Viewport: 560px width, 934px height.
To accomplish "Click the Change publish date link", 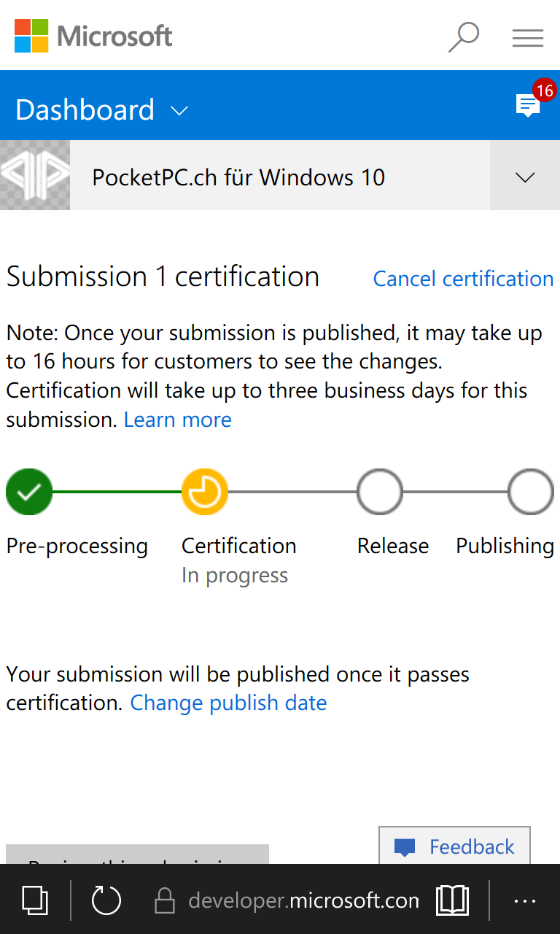I will [228, 703].
